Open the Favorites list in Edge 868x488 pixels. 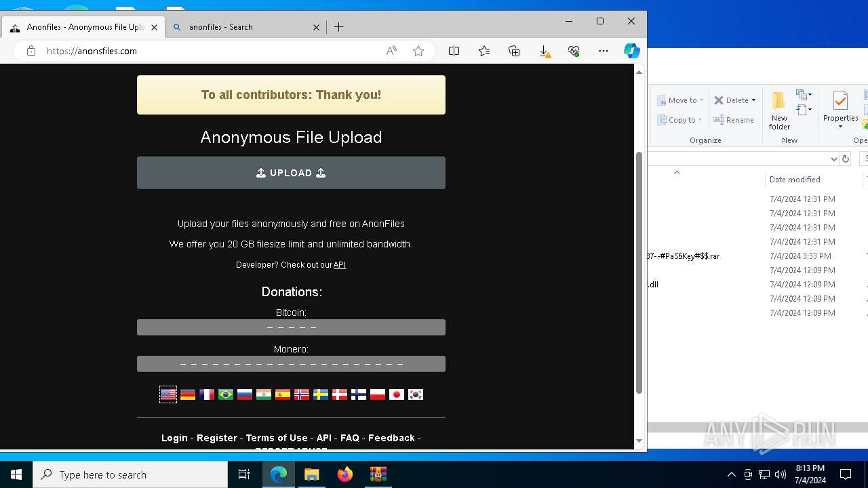484,51
